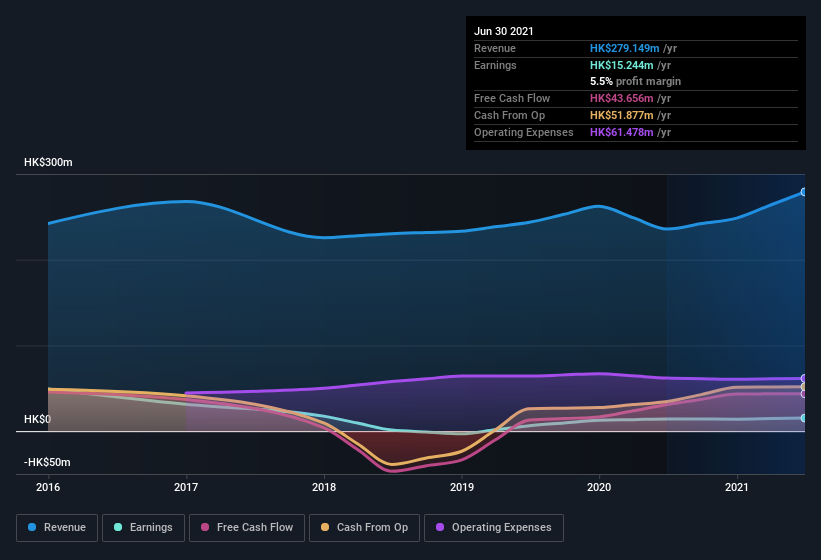Click the HK$51.877m cash from op value
This screenshot has height=560, width=821.
tap(622, 115)
